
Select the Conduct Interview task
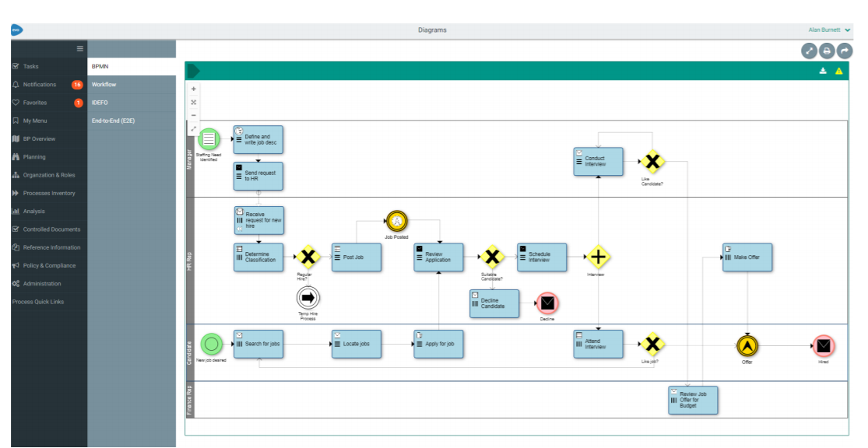coord(598,162)
